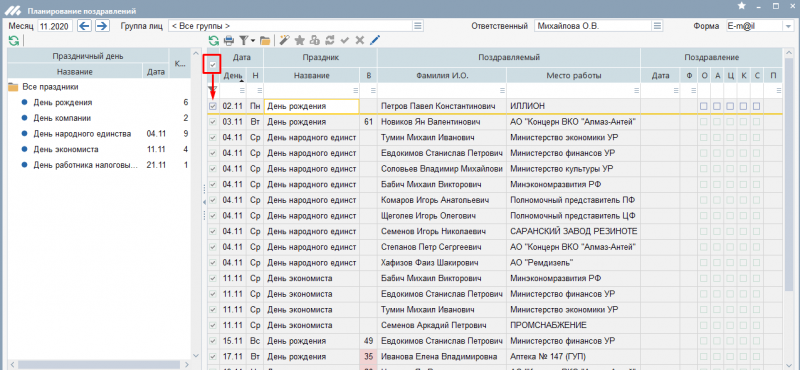The image size is (800, 370).
Task: Click the down arrow of left panel scrollbar
Action: click(x=195, y=355)
